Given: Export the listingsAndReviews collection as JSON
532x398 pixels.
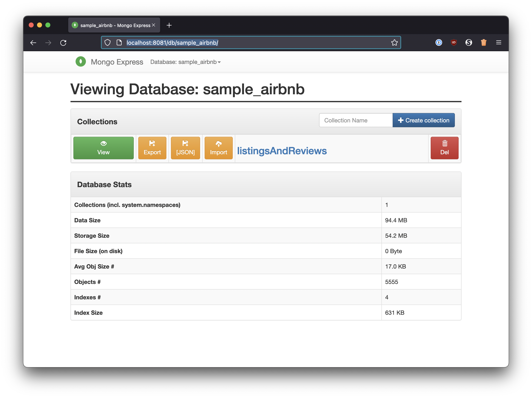Looking at the screenshot, I should point(185,148).
